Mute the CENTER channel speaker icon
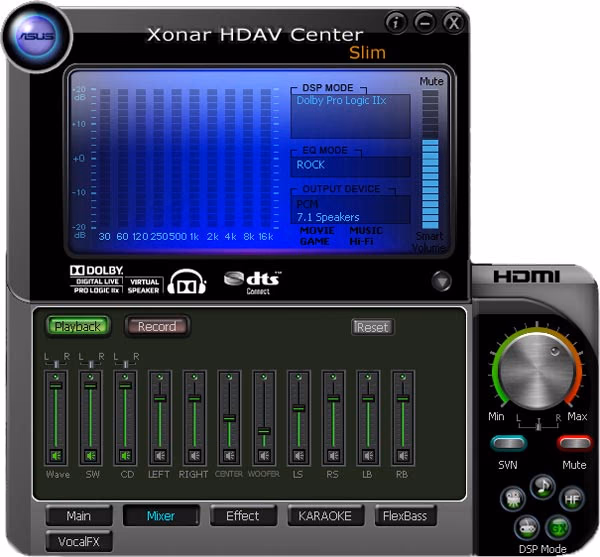Screen dimensions: 600x557 (229, 456)
